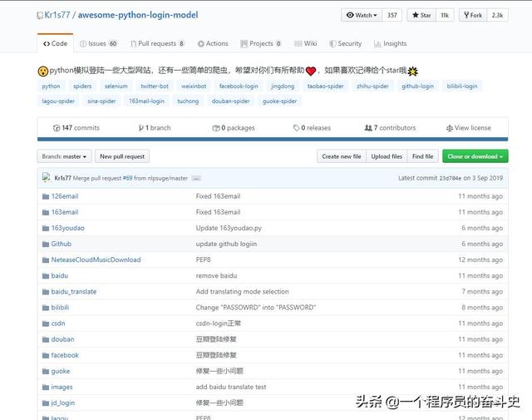Open the View license link
This screenshot has width=532, height=420.
tap(469, 128)
